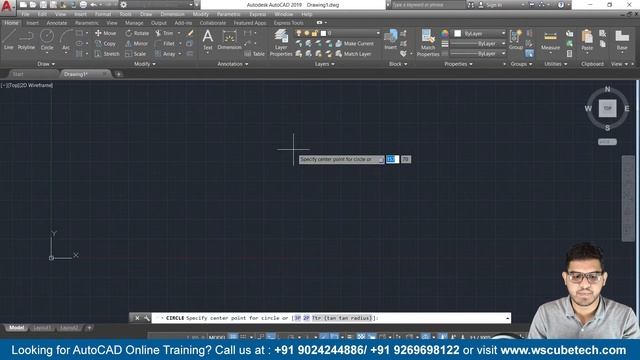Click the Trim tool

click(x=164, y=33)
